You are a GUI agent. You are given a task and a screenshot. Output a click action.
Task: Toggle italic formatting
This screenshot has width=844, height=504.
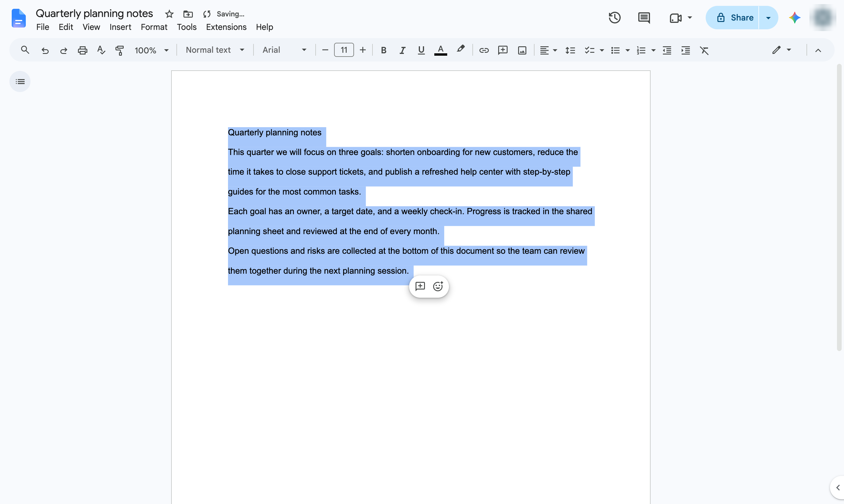coord(402,50)
